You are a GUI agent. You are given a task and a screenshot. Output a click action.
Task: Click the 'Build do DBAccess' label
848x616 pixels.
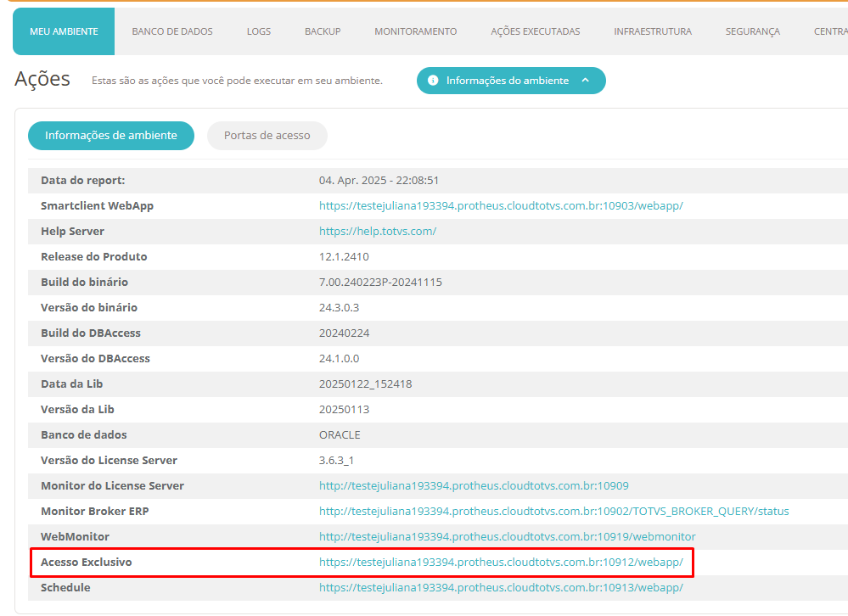tap(91, 333)
